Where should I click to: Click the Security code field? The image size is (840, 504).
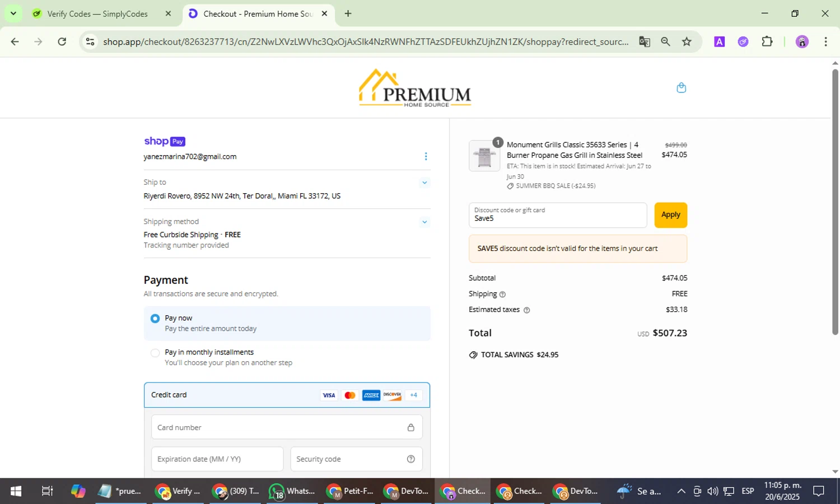356,459
